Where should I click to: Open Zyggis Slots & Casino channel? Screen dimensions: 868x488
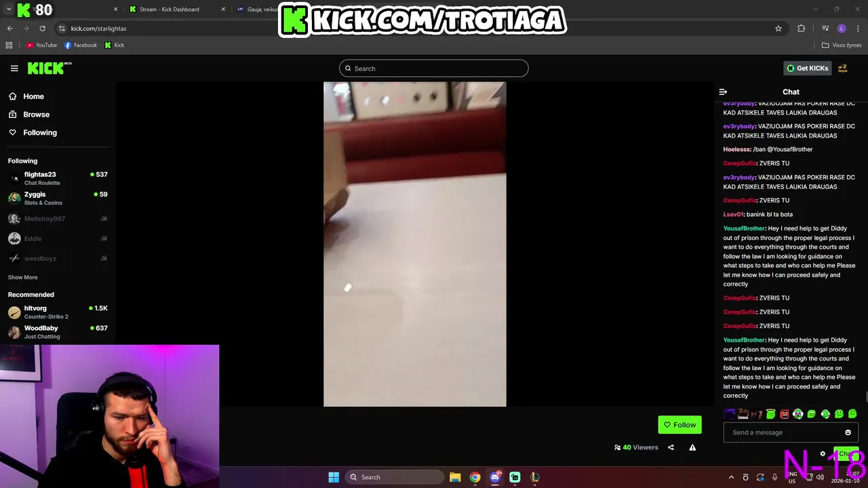coord(58,198)
